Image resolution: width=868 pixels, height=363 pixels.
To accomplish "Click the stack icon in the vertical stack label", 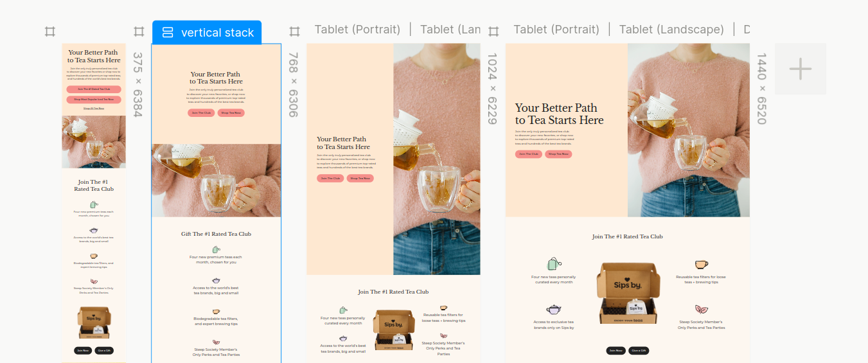I will coord(168,32).
